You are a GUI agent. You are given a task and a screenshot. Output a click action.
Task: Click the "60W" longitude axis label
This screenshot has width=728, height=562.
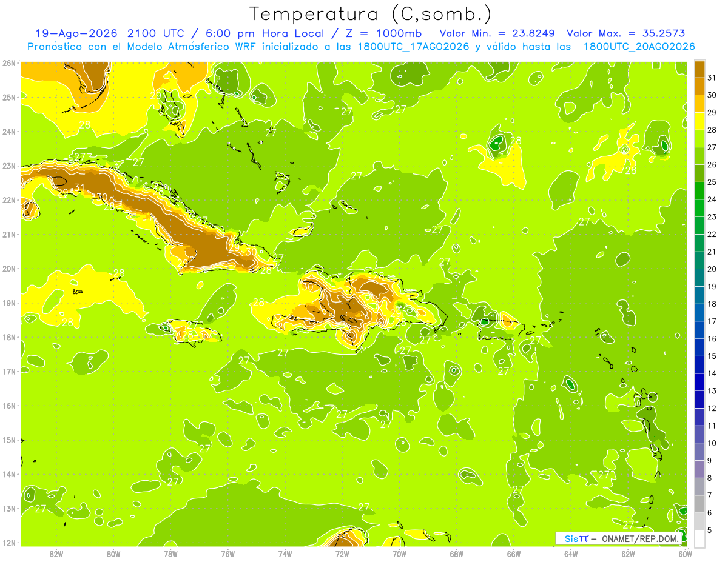[685, 553]
